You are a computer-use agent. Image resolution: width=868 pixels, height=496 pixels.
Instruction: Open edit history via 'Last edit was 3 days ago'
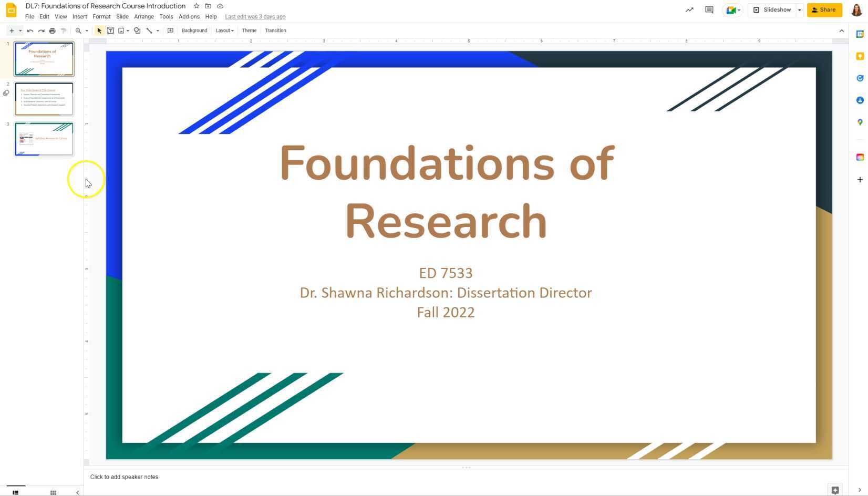tap(255, 16)
